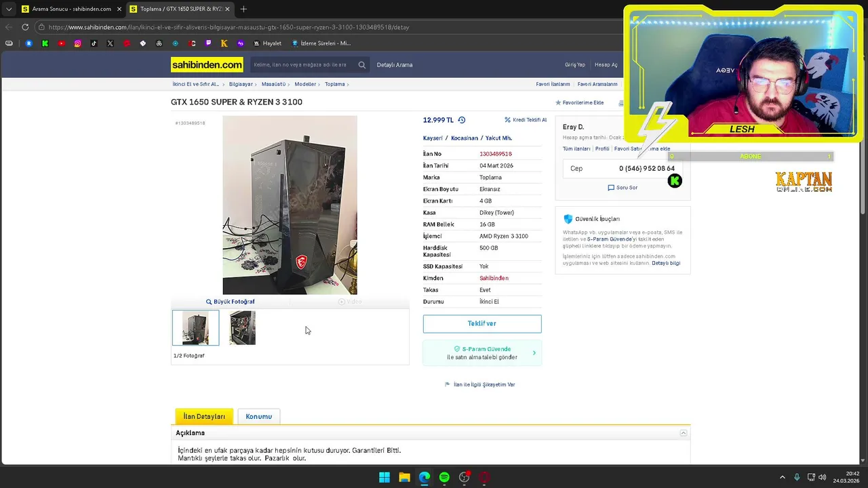Select the first photo thumbnail
This screenshot has height=488, width=868.
[196, 328]
